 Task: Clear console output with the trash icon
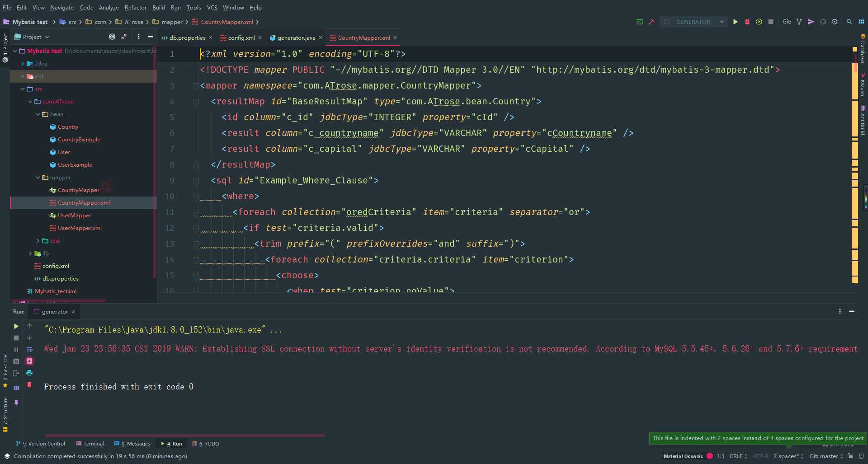(x=29, y=384)
